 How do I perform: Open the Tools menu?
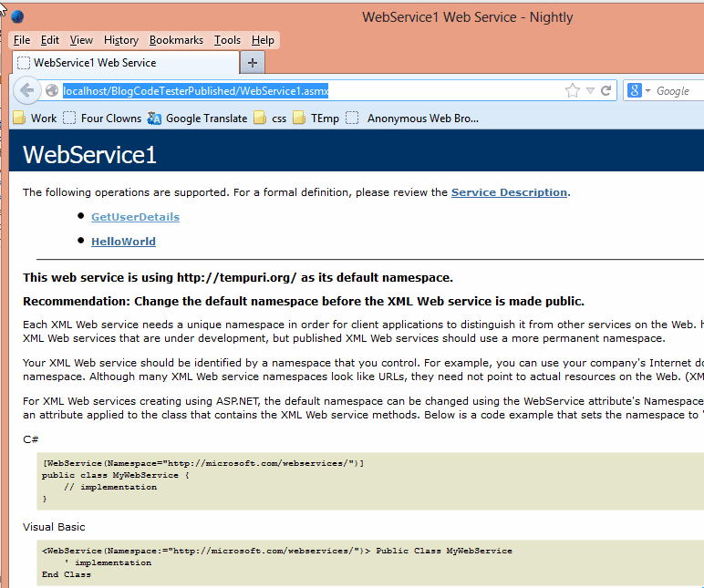pyautogui.click(x=227, y=40)
